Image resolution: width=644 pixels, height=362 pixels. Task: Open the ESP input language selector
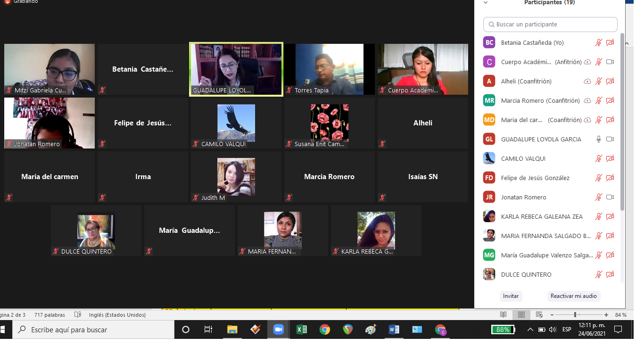(x=567, y=330)
